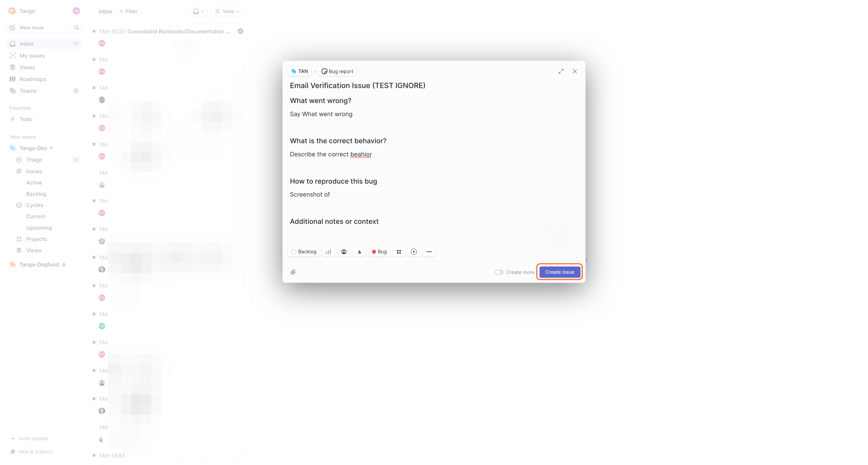Open the Tango workspace menu

coord(22,11)
